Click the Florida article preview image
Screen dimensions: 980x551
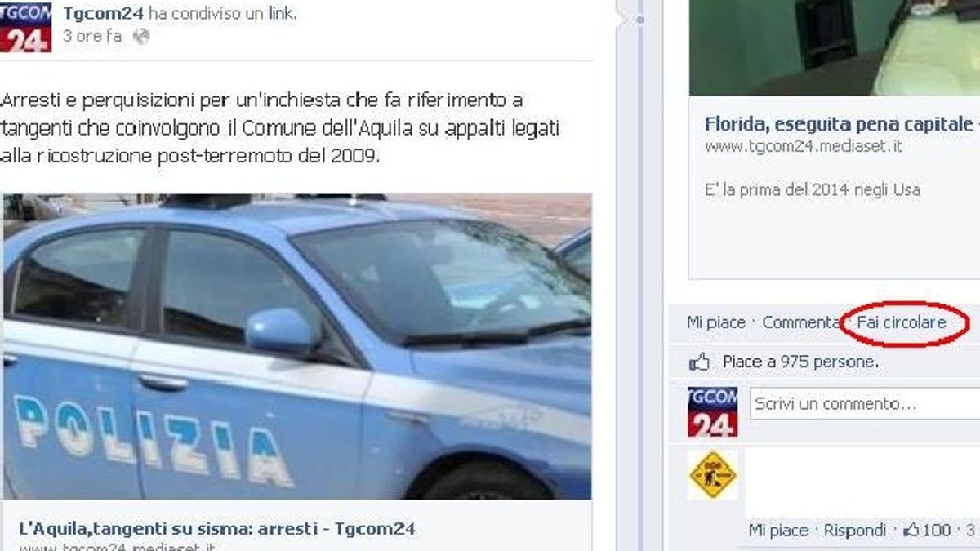click(x=835, y=47)
